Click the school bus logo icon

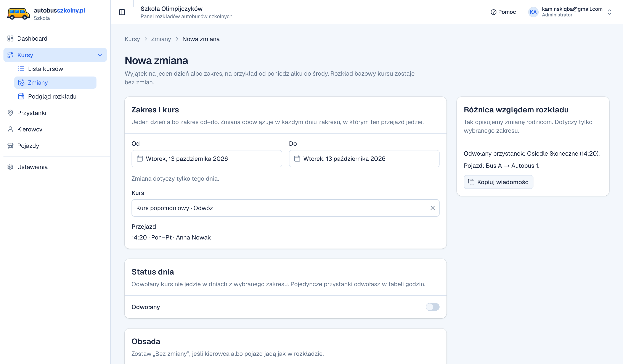click(19, 14)
